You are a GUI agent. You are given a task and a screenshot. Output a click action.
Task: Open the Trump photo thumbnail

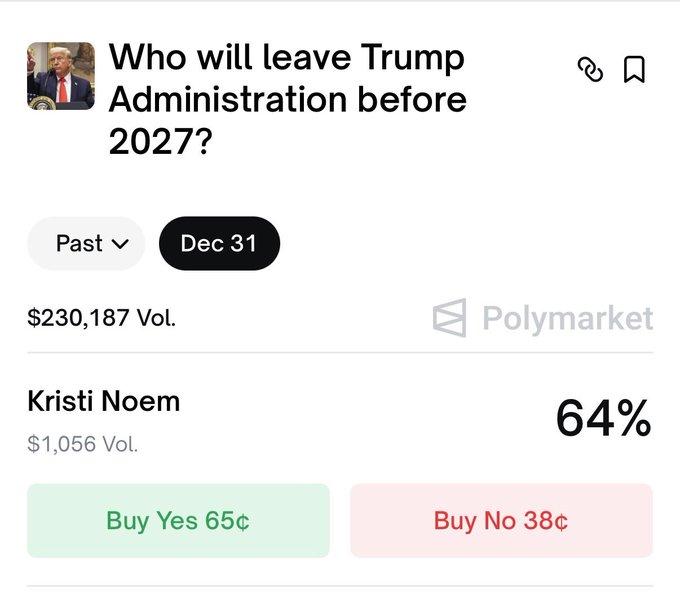(x=60, y=76)
